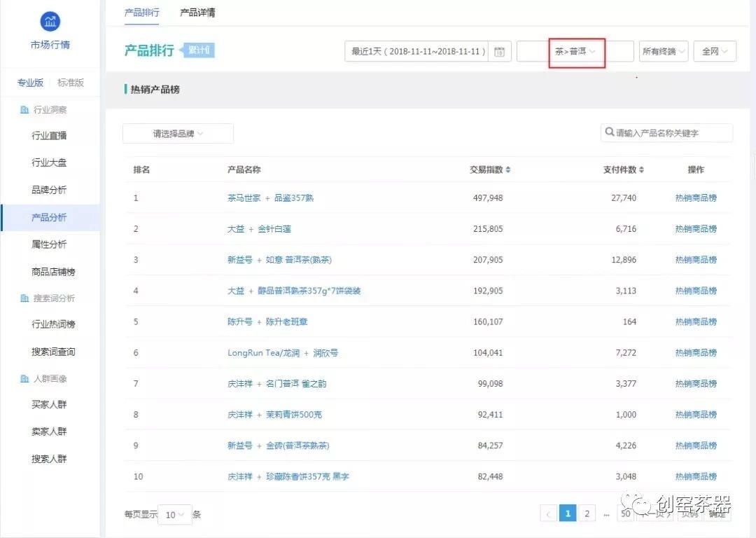756x538 pixels.
Task: Open 买家人群 in the sidebar
Action: click(49, 404)
